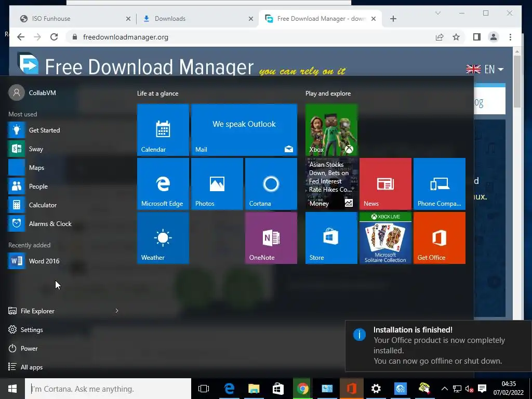Viewport: 532px width, 399px height.
Task: Open the Get Office tile
Action: coord(440,238)
